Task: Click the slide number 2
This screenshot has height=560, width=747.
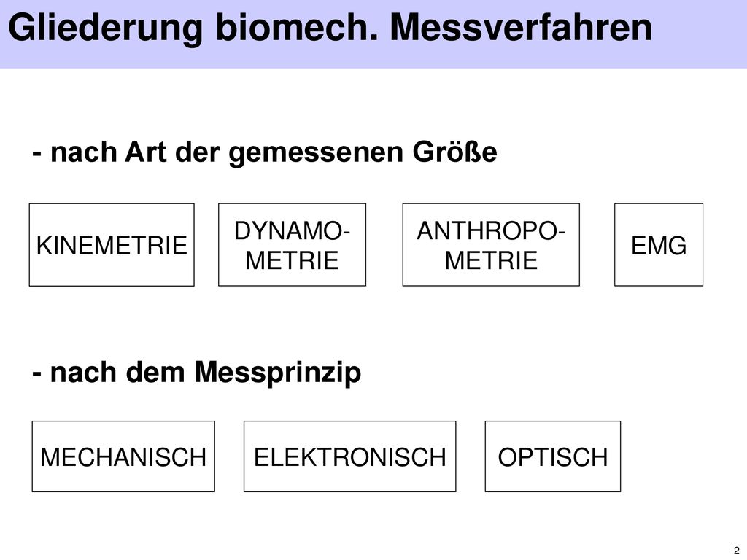Action: click(x=737, y=551)
